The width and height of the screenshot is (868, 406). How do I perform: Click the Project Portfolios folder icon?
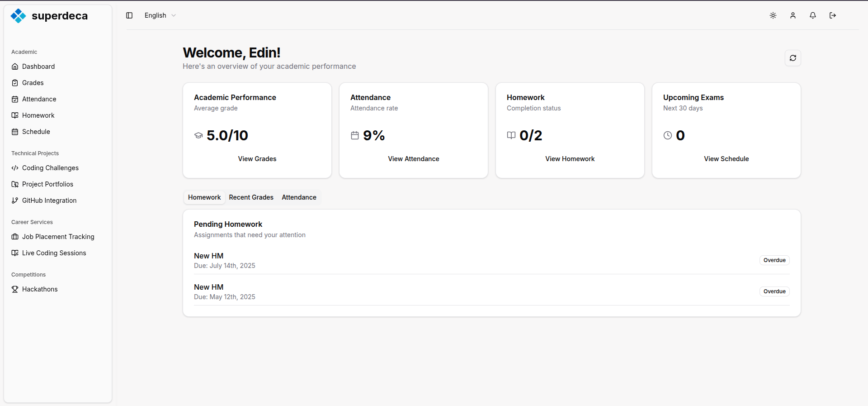(15, 184)
